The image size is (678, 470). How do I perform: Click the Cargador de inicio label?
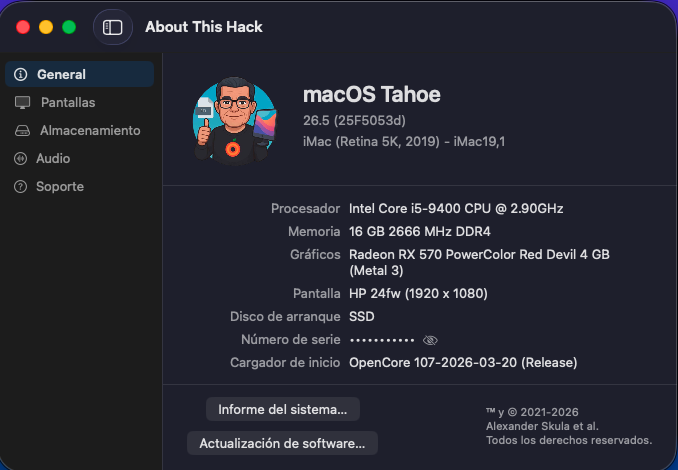(x=285, y=362)
